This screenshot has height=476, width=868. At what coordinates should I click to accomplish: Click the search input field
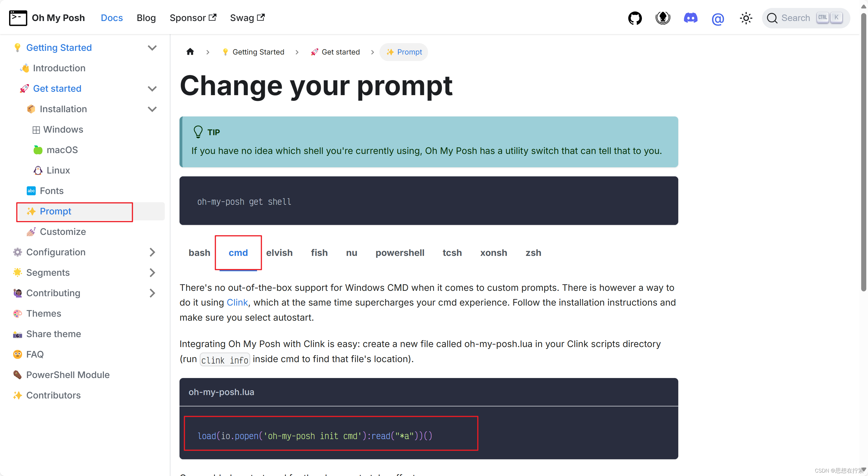pos(806,18)
